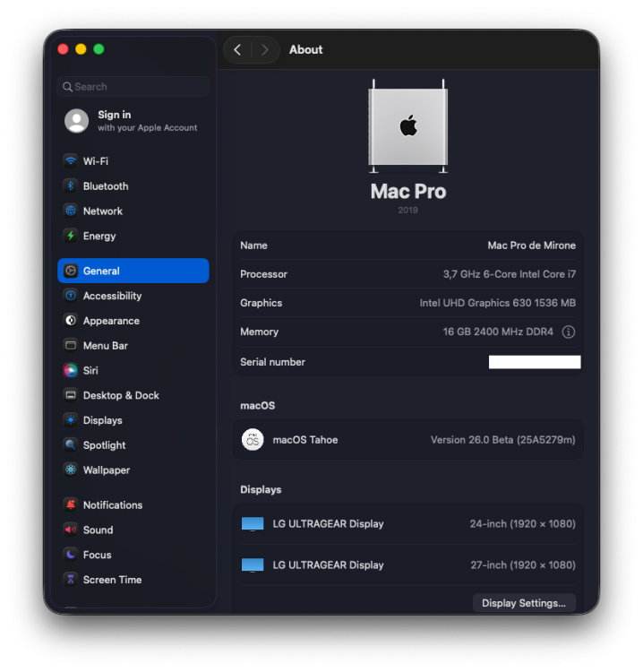Click the Wallpaper flower icon
This screenshot has height=672, width=643.
[x=71, y=470]
